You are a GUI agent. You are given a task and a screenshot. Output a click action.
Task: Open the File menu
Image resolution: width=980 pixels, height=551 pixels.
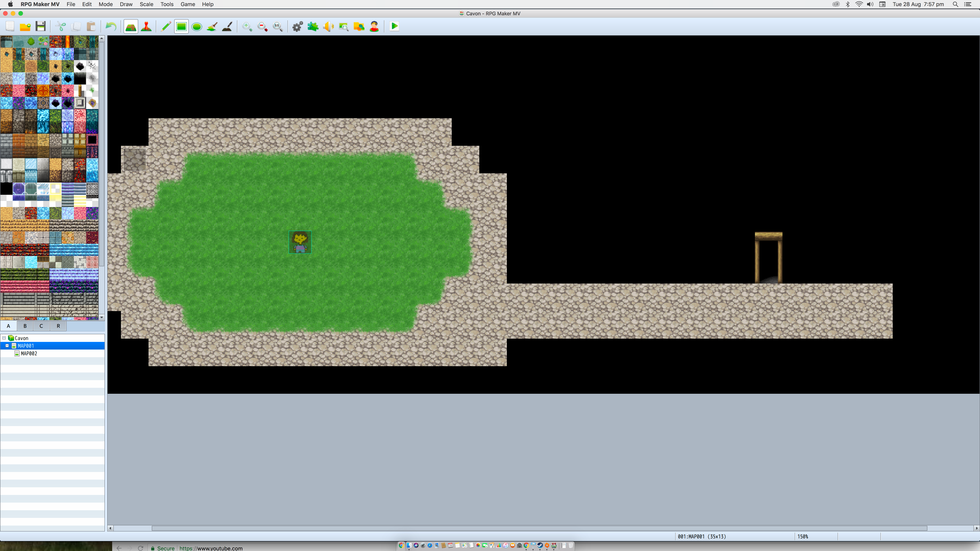click(x=71, y=4)
